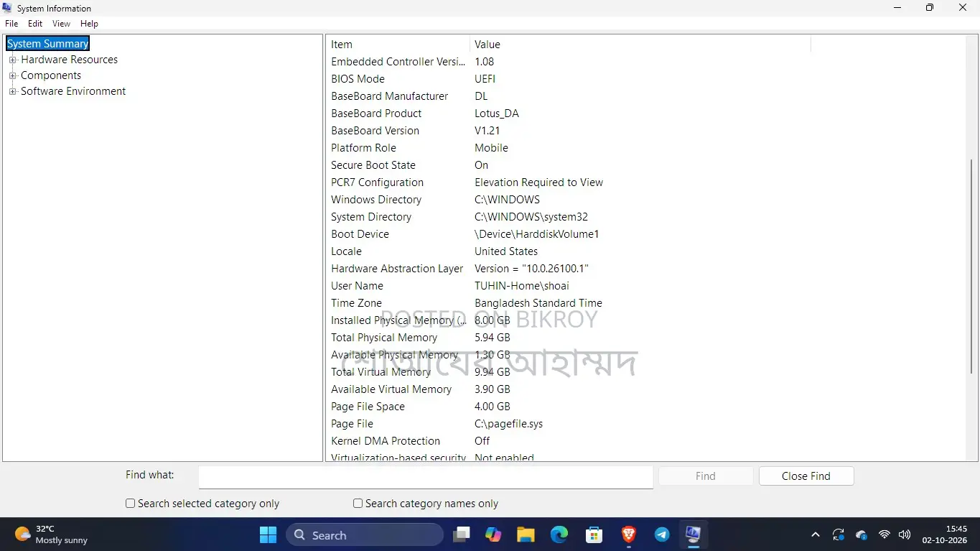The width and height of the screenshot is (980, 551).
Task: Open Microsoft Edge browser icon
Action: [559, 534]
